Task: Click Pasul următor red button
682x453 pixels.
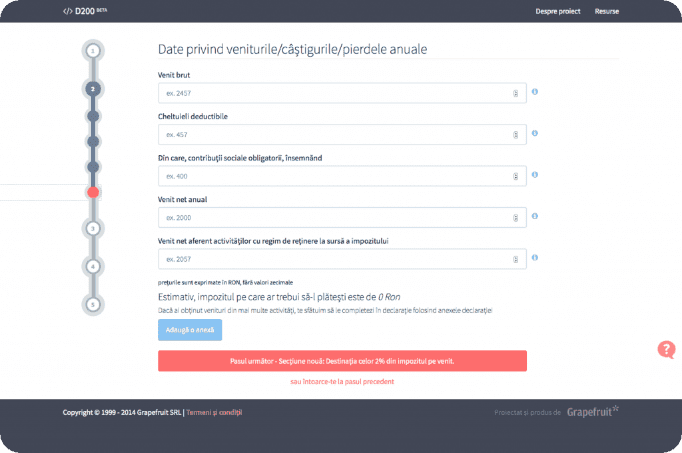Action: [342, 361]
